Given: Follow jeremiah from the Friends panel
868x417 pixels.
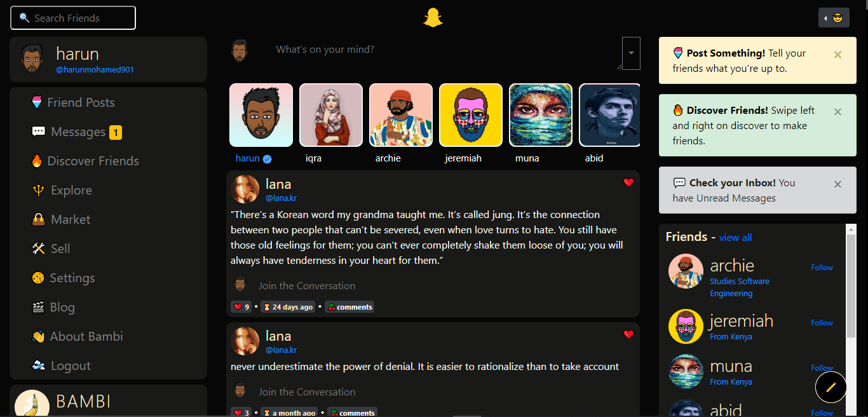Looking at the screenshot, I should pos(822,323).
